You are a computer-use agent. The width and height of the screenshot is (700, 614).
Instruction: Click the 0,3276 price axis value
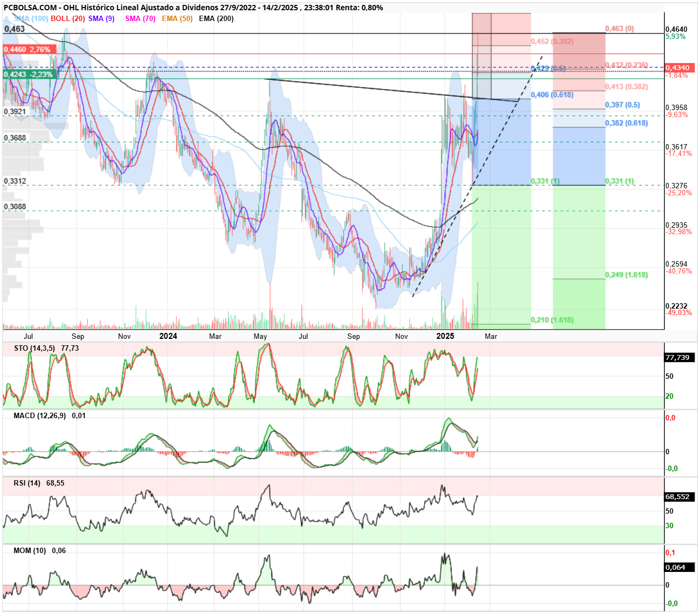click(676, 186)
